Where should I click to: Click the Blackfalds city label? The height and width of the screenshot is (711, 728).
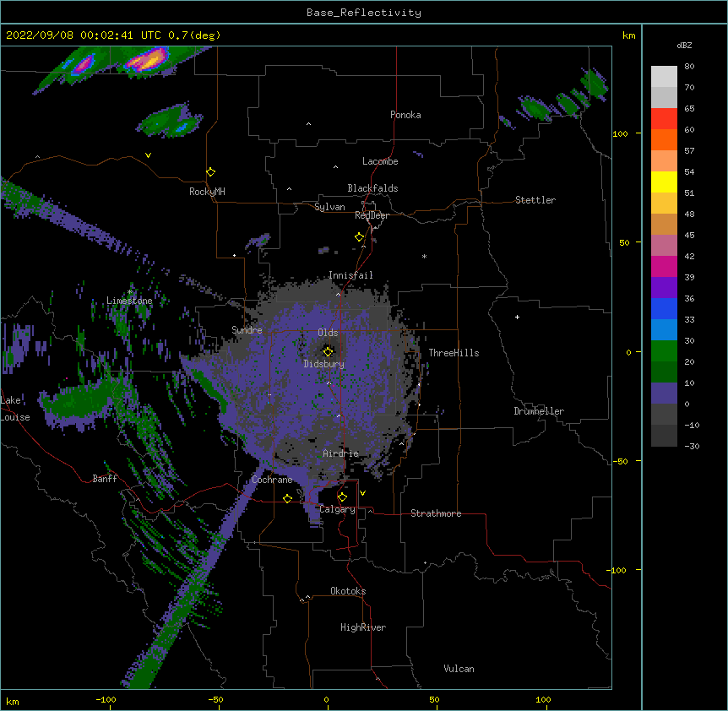(372, 188)
